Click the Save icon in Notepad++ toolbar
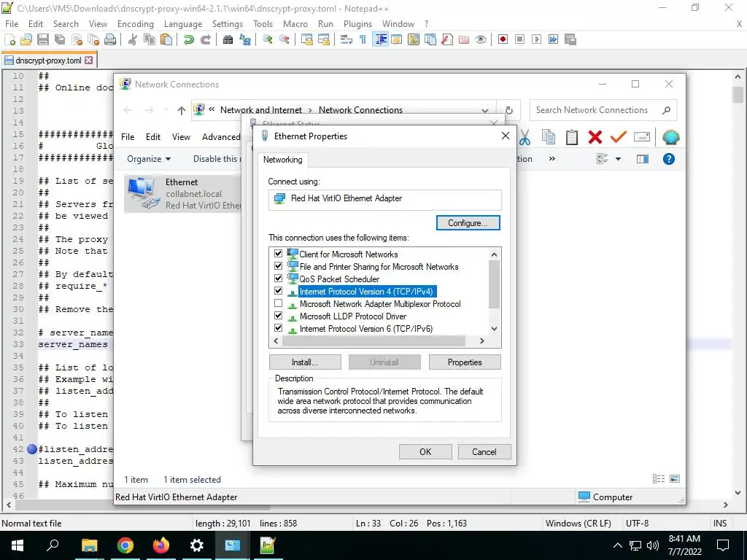This screenshot has height=560, width=747. point(43,39)
